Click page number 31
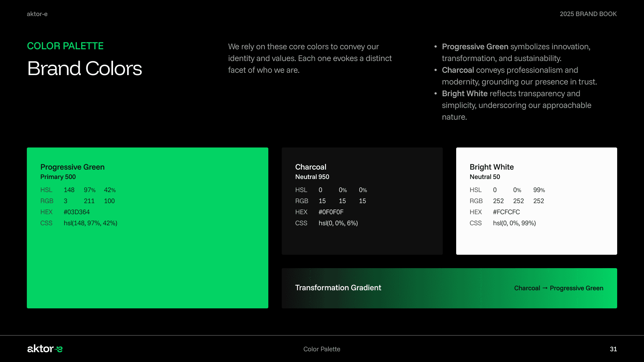 pyautogui.click(x=613, y=349)
